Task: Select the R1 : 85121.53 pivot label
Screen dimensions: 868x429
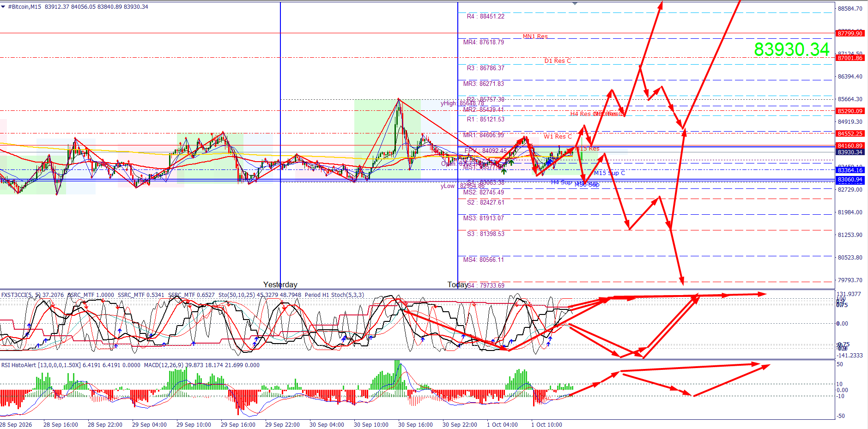Action: click(486, 119)
